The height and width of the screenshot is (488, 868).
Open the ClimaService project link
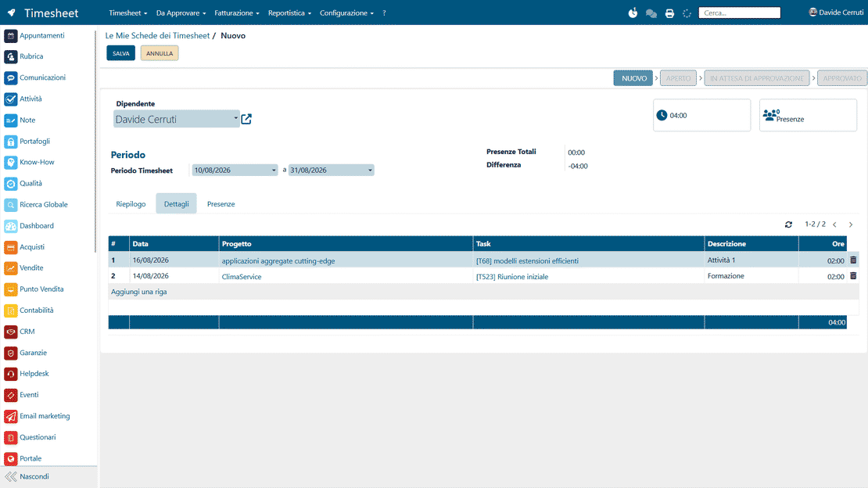pos(242,276)
